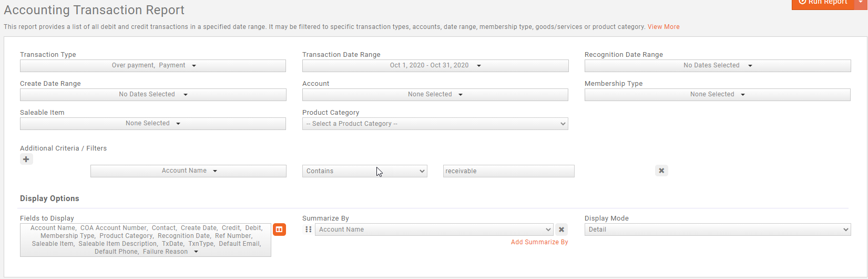
Task: Click the orange column chooser icon
Action: [x=279, y=230]
